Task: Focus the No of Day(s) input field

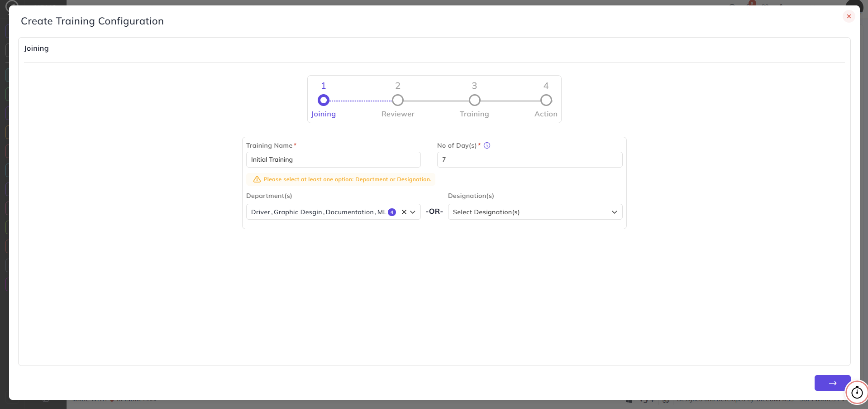Action: click(529, 159)
